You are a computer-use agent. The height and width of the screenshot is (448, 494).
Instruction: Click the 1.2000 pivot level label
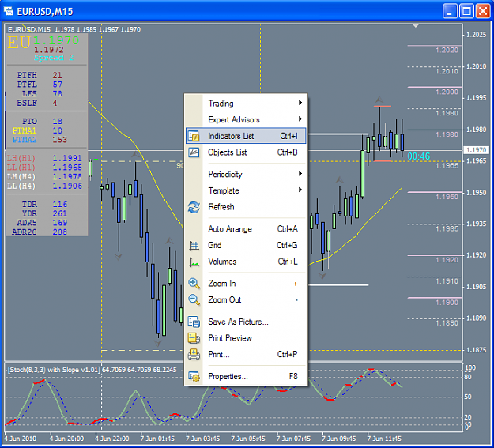click(x=447, y=92)
